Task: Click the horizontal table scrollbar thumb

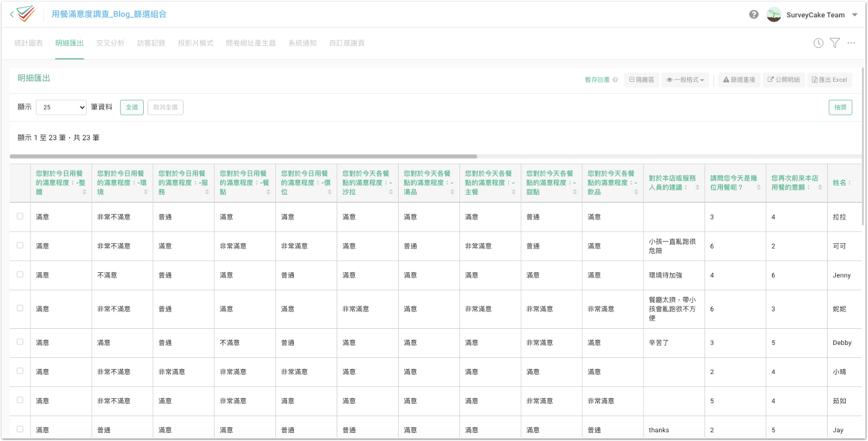Action: [x=244, y=156]
